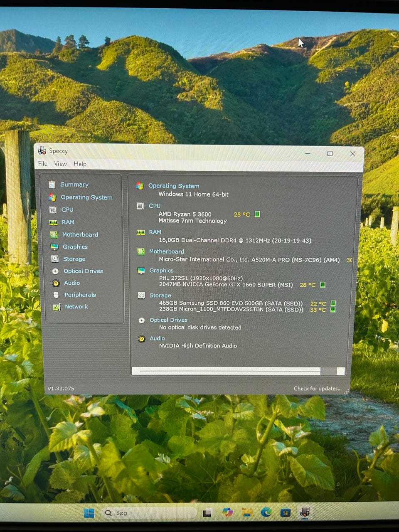Click the 16,0GB Dual-Channel DDR4 line
This screenshot has height=532, width=399.
pyautogui.click(x=235, y=240)
